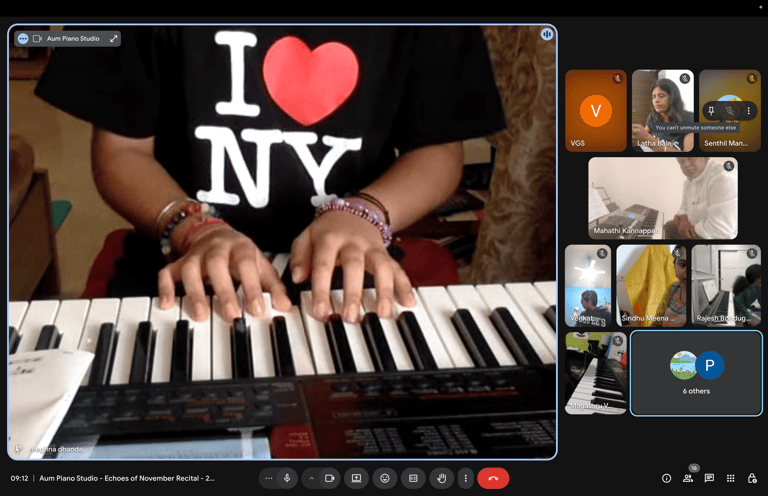This screenshot has height=496, width=768.
Task: Click the muted mic icon on Venkat tile
Action: coord(602,253)
